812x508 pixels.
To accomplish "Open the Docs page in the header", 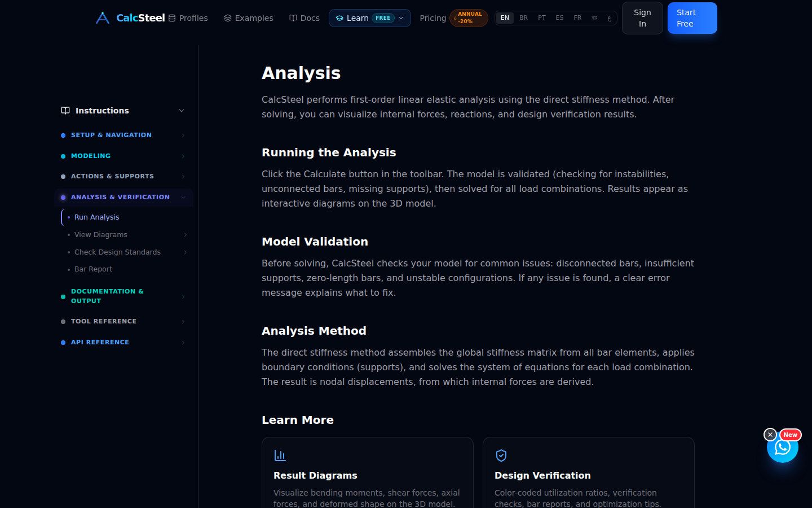I will (x=304, y=18).
